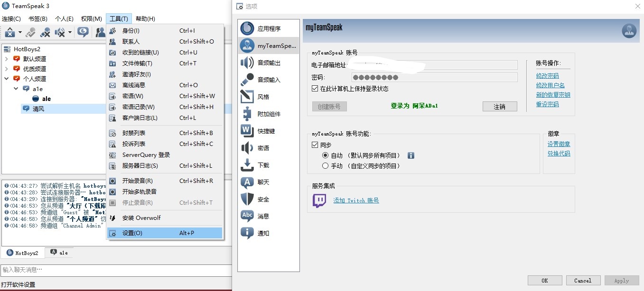The image size is (644, 291).
Task: Click the info icon beside 自动 sync
Action: tap(411, 155)
